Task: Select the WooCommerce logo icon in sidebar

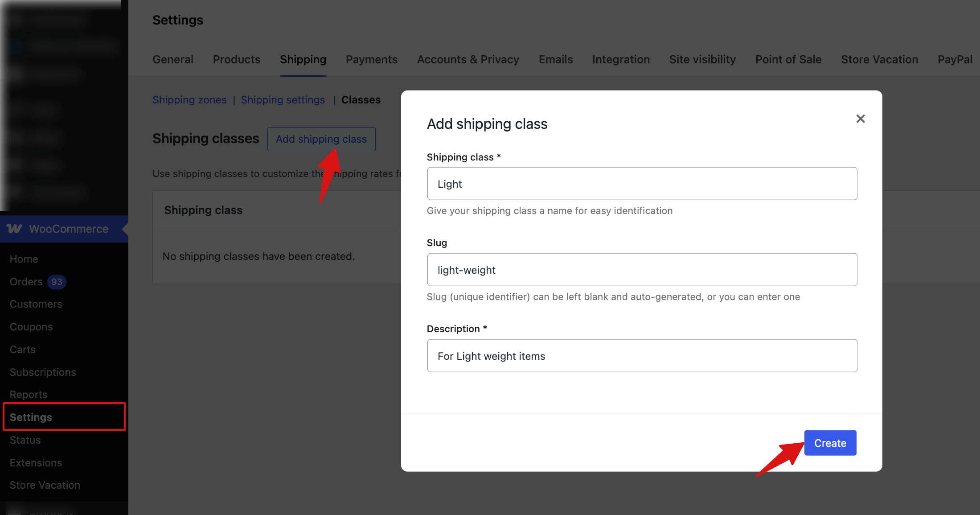Action: click(15, 229)
